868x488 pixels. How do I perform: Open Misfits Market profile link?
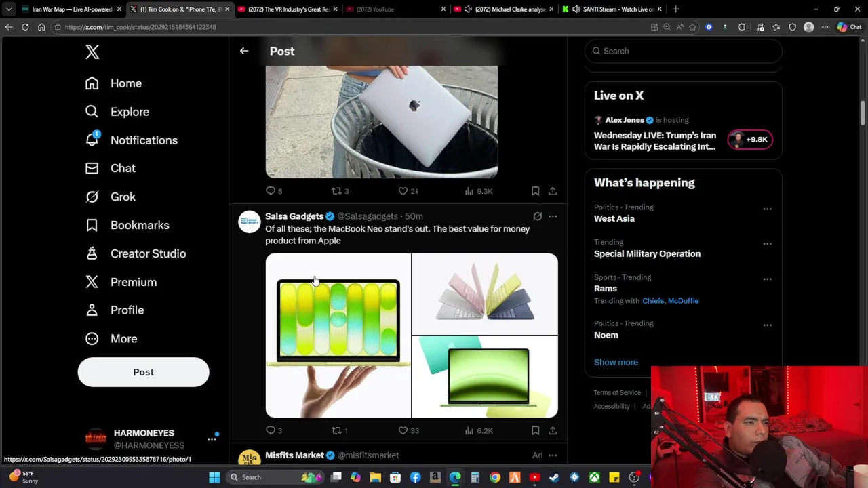(x=294, y=455)
